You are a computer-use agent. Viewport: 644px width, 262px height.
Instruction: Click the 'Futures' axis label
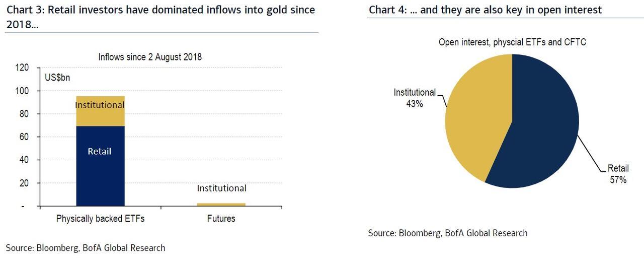[221, 219]
